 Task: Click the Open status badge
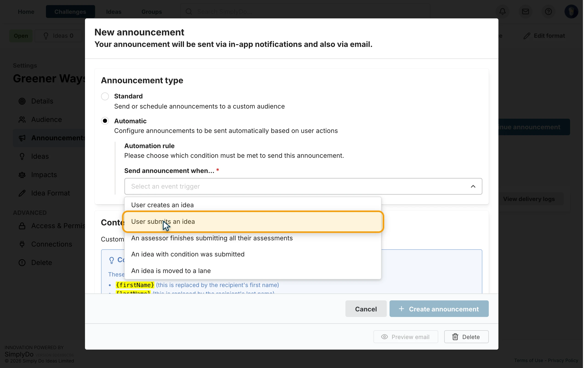pyautogui.click(x=21, y=36)
